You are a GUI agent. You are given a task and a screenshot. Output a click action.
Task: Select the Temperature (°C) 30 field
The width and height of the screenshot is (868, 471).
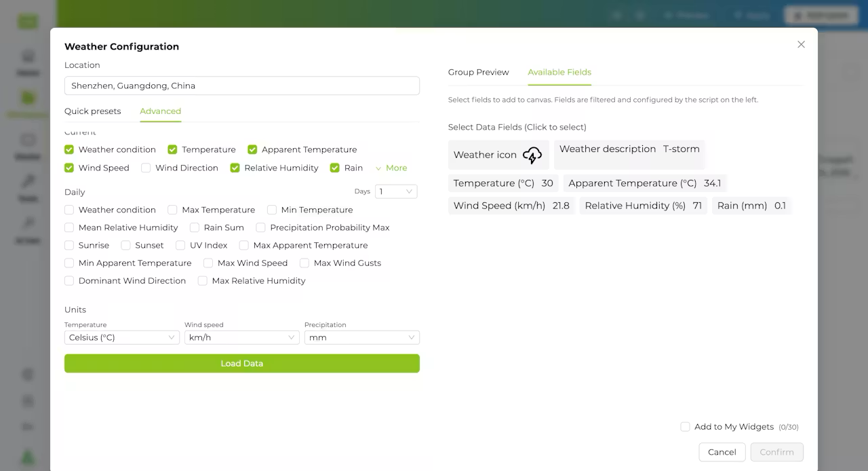pyautogui.click(x=503, y=183)
